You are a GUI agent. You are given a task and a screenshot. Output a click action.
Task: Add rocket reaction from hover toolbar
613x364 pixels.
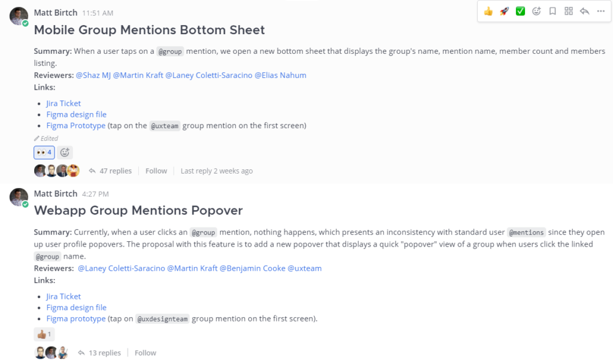504,11
